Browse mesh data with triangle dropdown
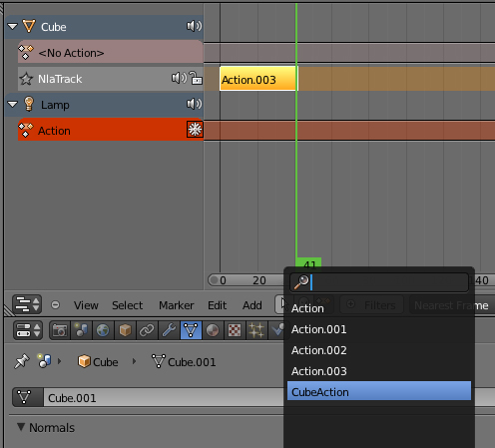Screen dimensions: 495x448 [28, 397]
